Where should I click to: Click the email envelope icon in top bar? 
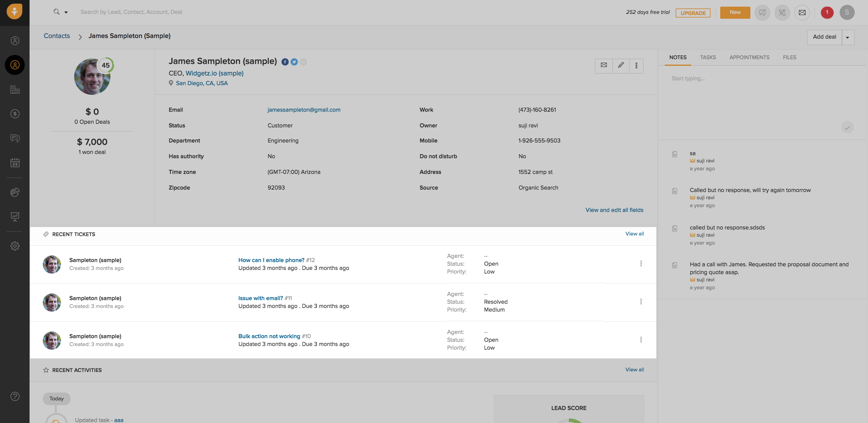(x=802, y=12)
